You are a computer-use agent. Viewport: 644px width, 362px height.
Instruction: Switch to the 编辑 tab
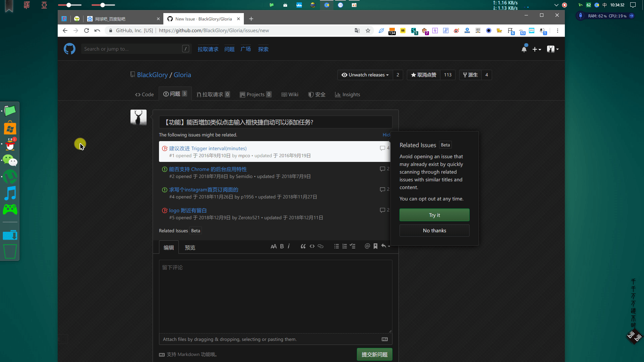169,247
